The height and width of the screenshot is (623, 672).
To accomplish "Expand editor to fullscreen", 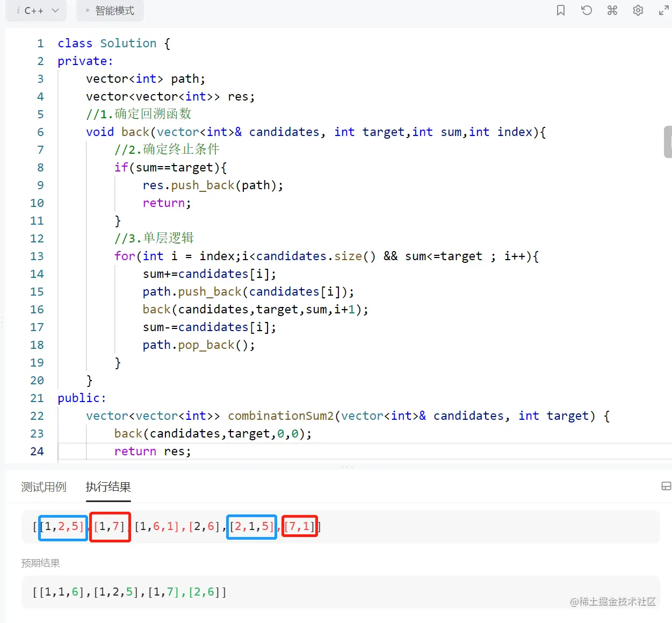I will click(x=664, y=10).
